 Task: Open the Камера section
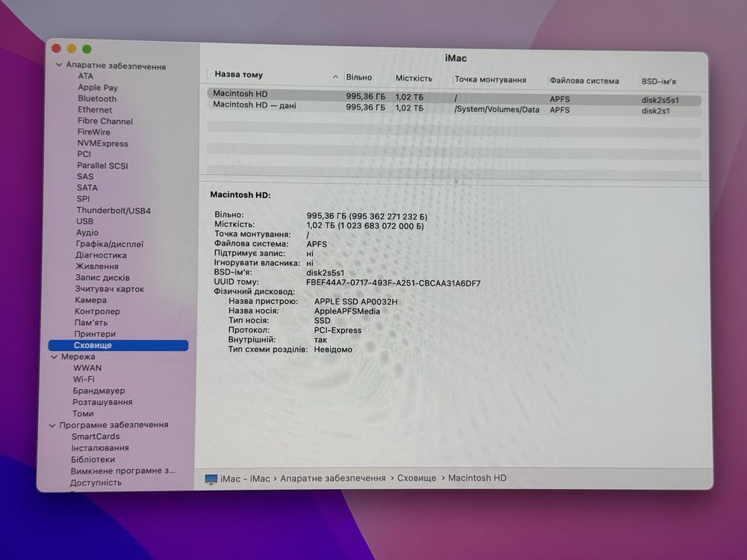coord(90,300)
